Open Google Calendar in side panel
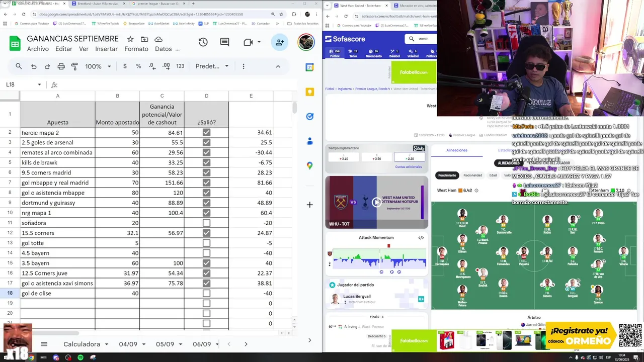This screenshot has width=644, height=362. tap(310, 67)
